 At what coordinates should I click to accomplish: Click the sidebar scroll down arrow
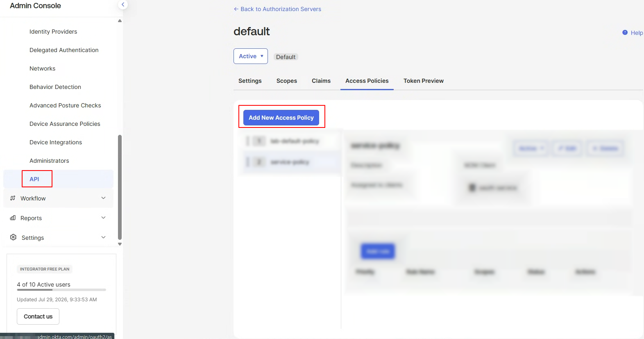(120, 244)
